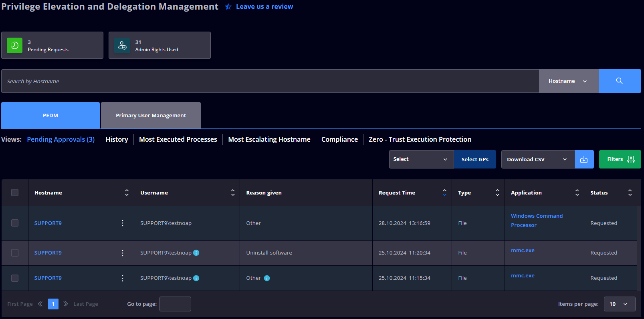Check the box for 25.10.2024 11:15:34 row
644x319 pixels.
15,278
